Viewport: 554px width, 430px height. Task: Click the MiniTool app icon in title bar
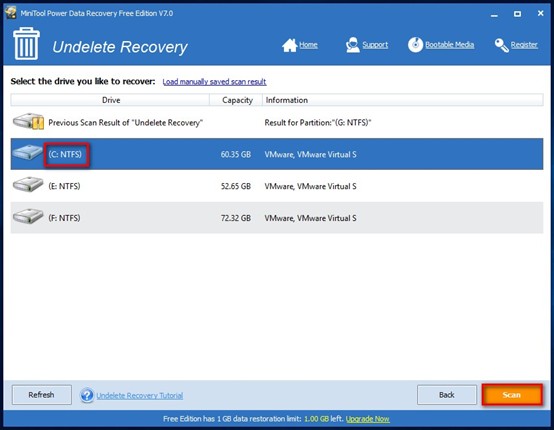11,13
